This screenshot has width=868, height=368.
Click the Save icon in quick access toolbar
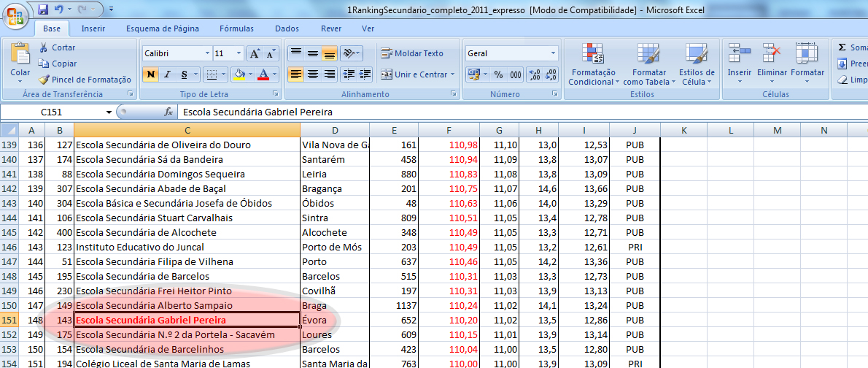coord(42,9)
